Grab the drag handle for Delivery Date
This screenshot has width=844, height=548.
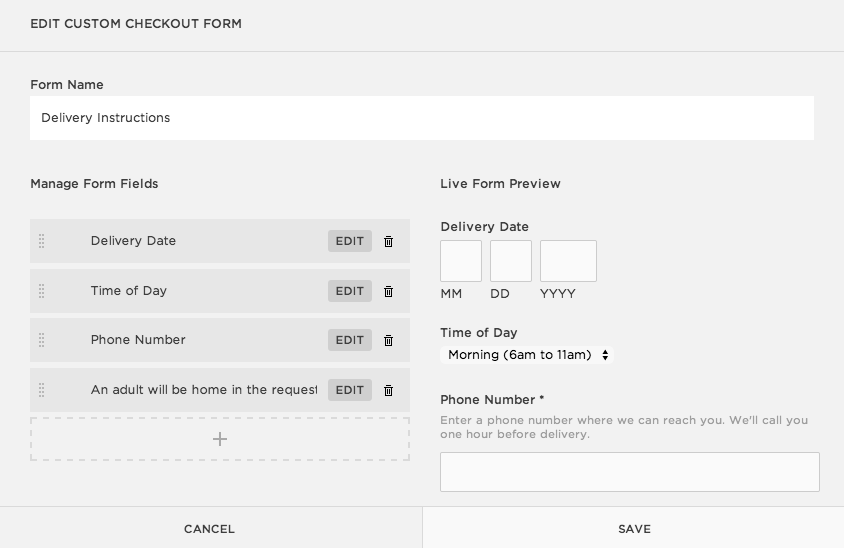(x=41, y=241)
